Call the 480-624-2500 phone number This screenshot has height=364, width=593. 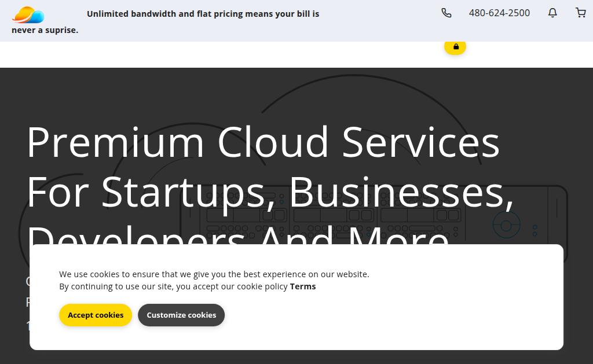click(x=499, y=13)
